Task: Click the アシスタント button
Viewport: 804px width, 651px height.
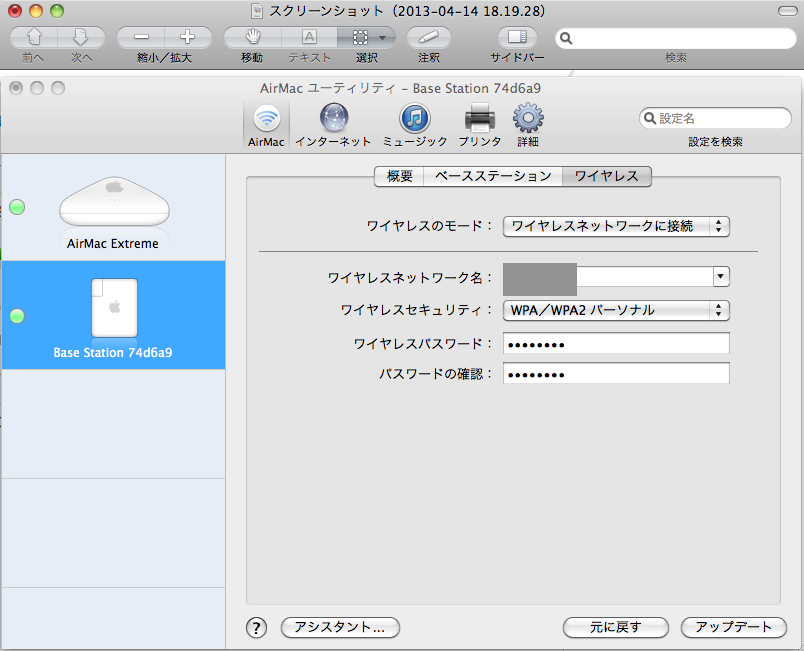Action: [340, 627]
